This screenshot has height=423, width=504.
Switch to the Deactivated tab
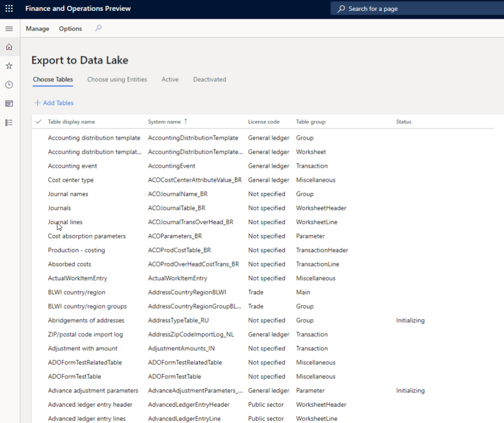click(x=209, y=79)
